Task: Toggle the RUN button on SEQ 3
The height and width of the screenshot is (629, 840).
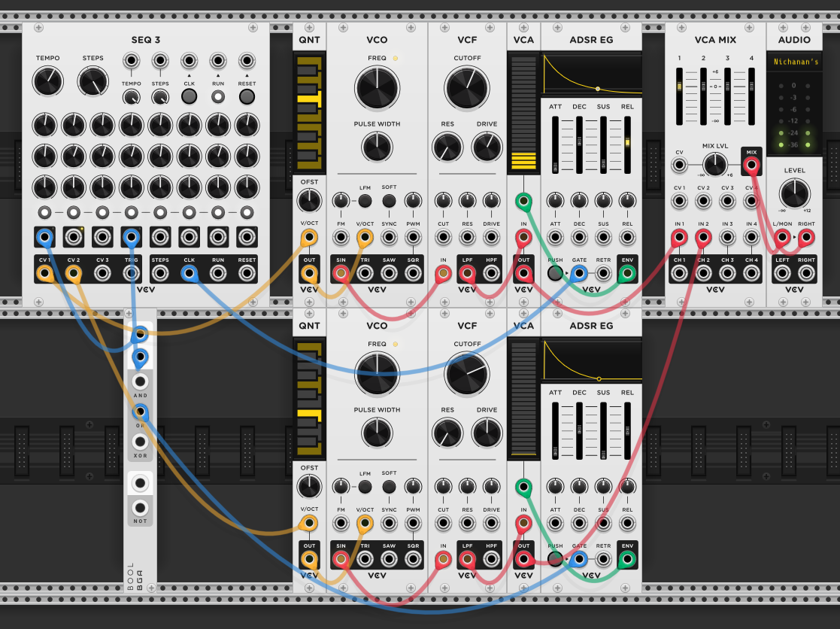Action: click(x=218, y=96)
